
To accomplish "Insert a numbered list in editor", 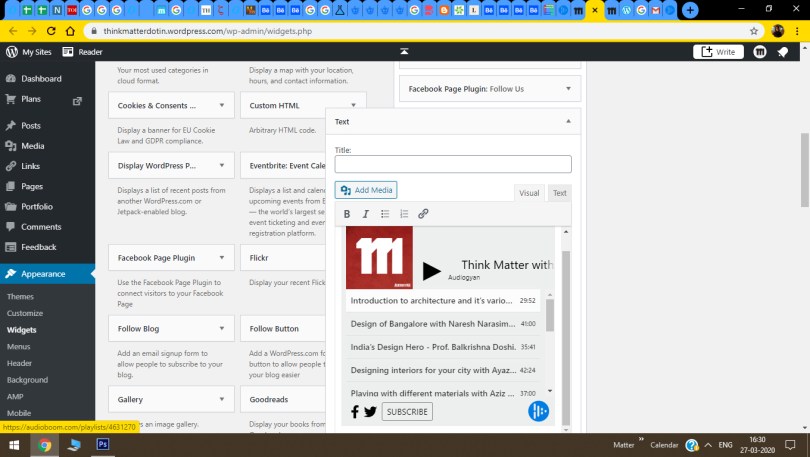I will pyautogui.click(x=404, y=214).
